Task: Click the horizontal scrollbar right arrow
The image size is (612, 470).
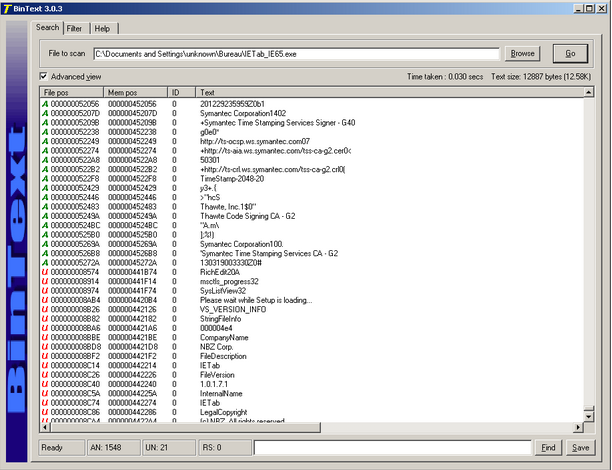Action: point(578,427)
